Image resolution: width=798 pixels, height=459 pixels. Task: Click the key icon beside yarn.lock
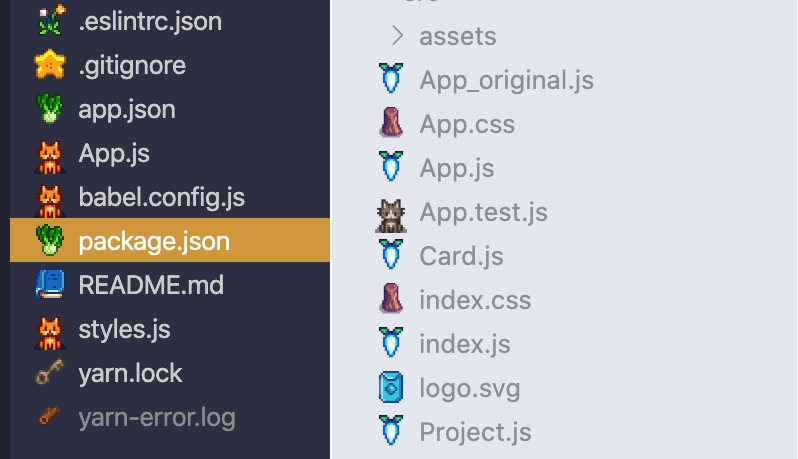[48, 374]
